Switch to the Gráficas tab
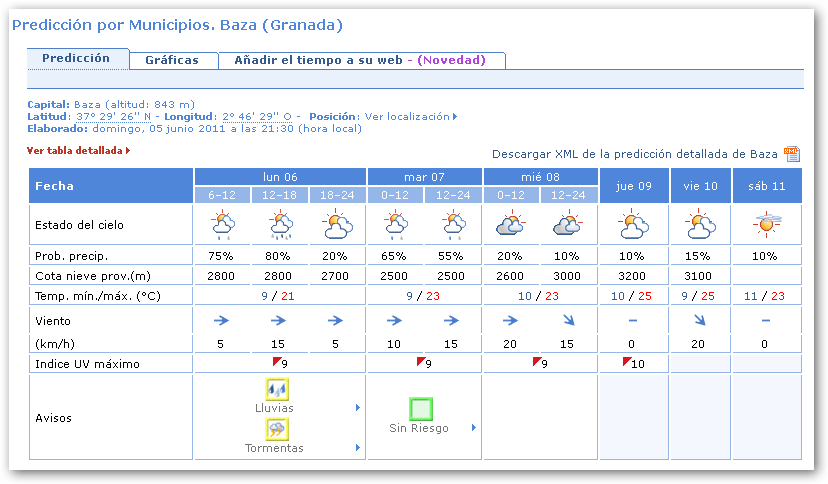 [x=171, y=60]
